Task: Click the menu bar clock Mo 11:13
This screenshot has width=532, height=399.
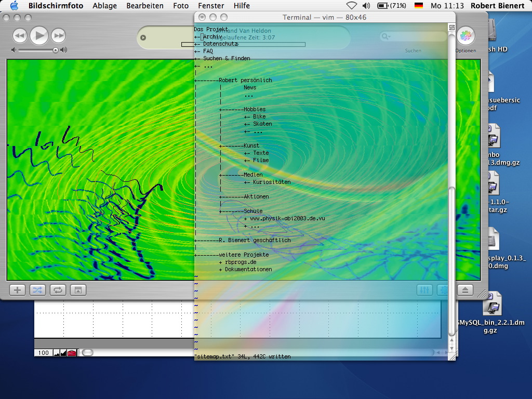Action: point(447,6)
